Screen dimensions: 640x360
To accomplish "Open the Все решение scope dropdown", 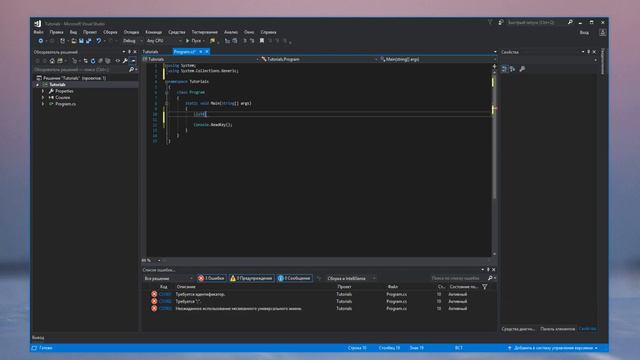I will coord(168,278).
